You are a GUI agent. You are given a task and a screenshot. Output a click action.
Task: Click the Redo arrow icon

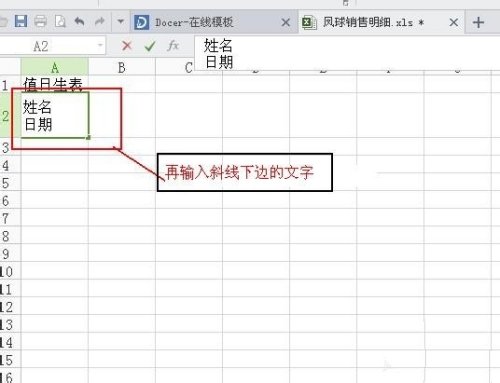point(99,22)
